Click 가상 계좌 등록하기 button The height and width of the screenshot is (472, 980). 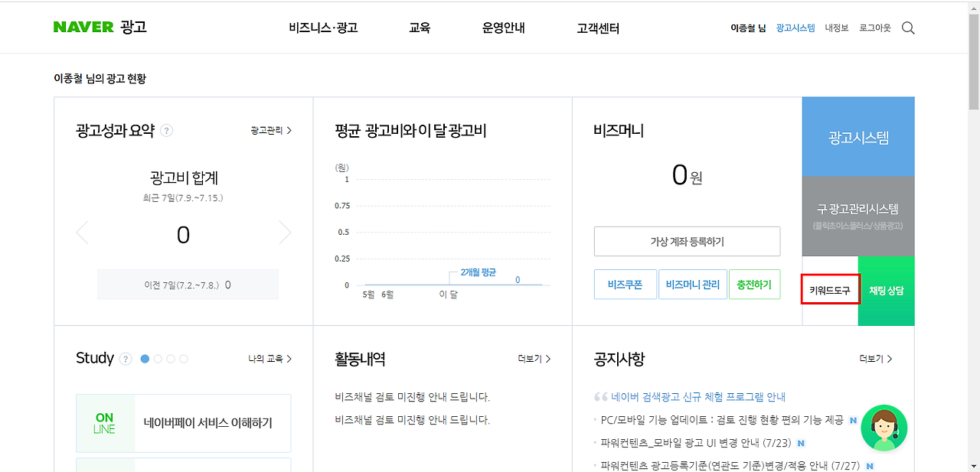pos(687,242)
